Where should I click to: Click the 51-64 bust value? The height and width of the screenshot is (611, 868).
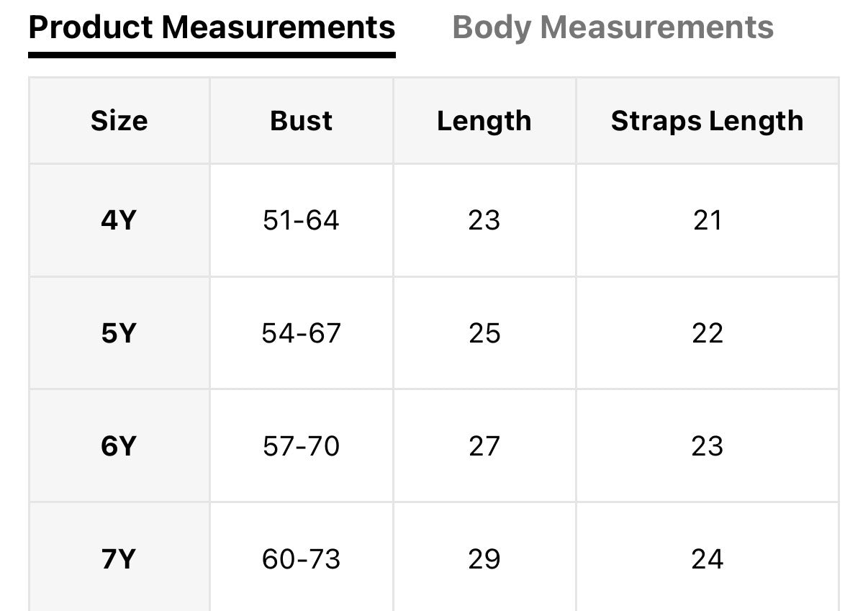301,220
